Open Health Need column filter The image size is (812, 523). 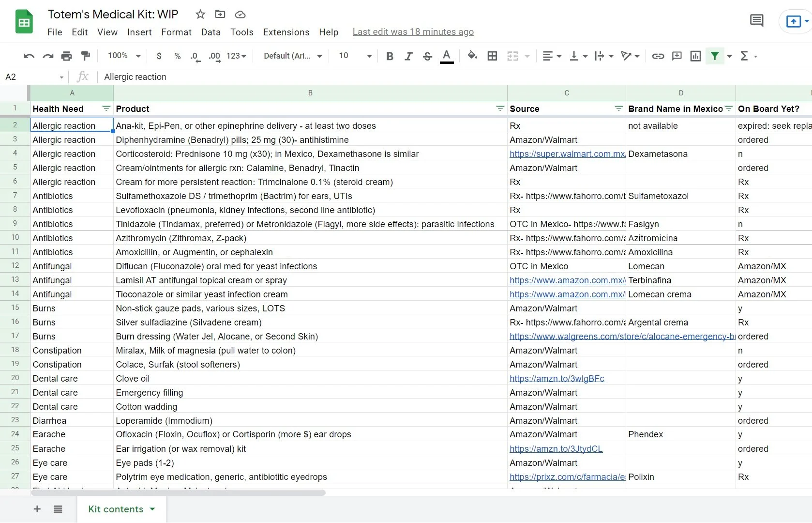(106, 108)
